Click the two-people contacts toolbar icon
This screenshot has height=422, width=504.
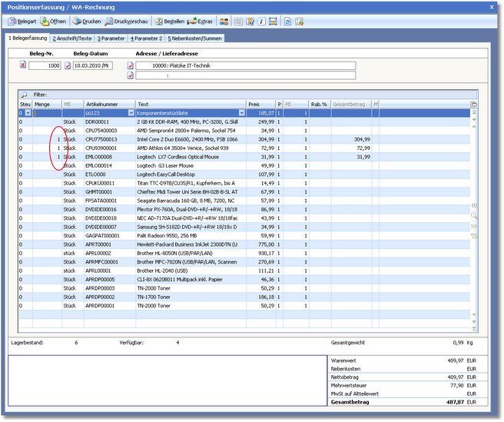(224, 22)
